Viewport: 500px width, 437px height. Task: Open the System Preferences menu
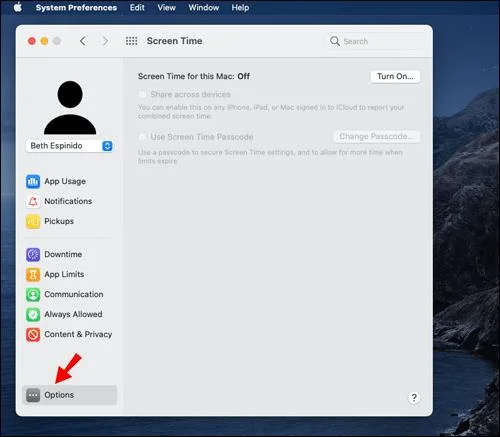click(76, 8)
